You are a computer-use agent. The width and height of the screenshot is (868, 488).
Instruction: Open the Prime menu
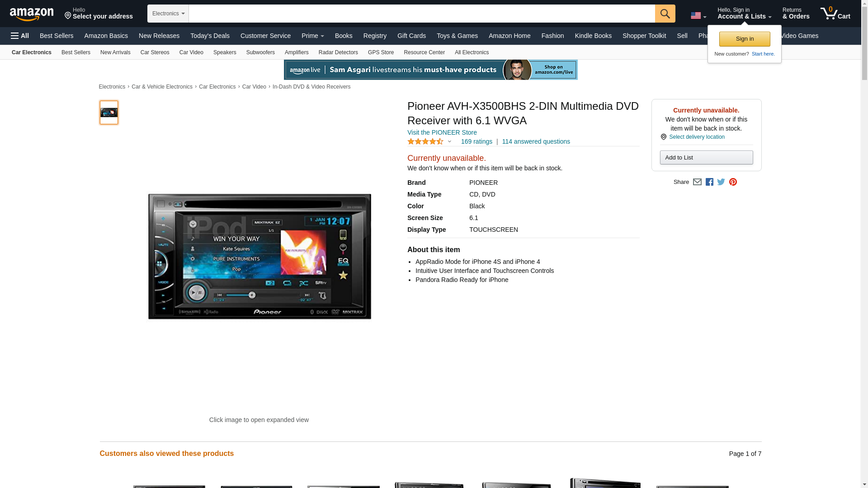click(312, 36)
